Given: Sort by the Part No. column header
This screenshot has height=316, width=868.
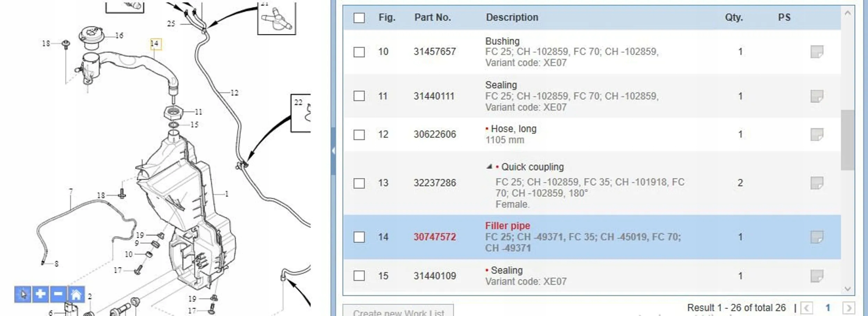Looking at the screenshot, I should point(433,17).
